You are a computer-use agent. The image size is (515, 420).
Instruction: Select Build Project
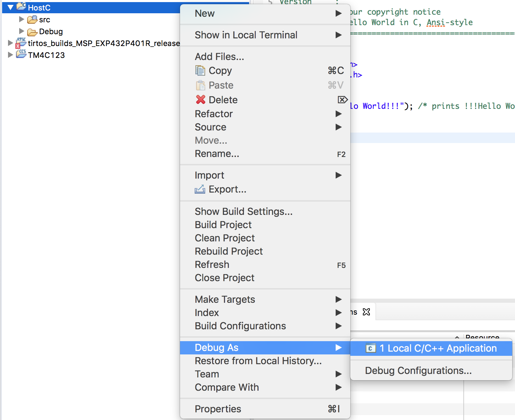coord(265,225)
